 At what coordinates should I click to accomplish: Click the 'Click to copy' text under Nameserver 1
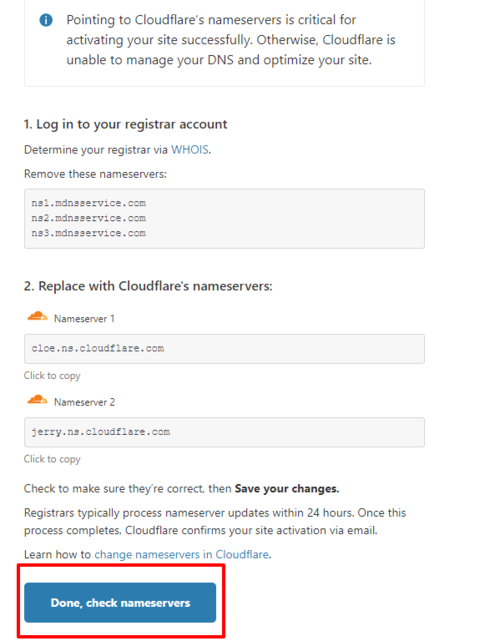pyautogui.click(x=52, y=376)
